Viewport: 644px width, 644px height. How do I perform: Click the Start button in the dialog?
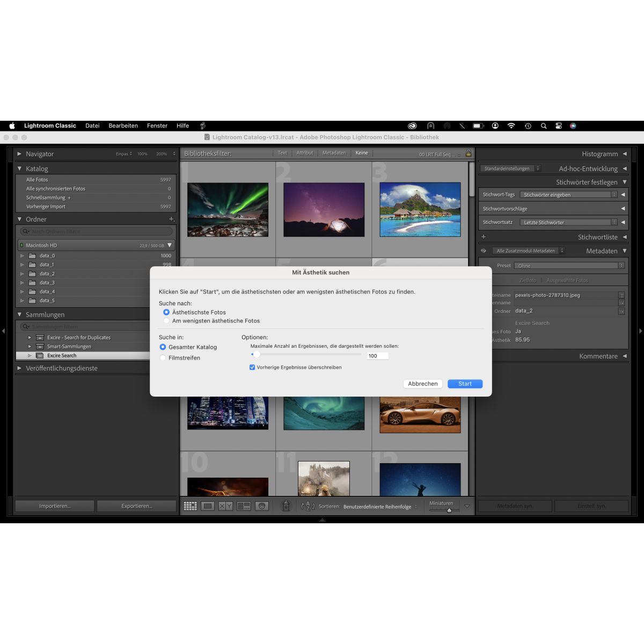(465, 384)
